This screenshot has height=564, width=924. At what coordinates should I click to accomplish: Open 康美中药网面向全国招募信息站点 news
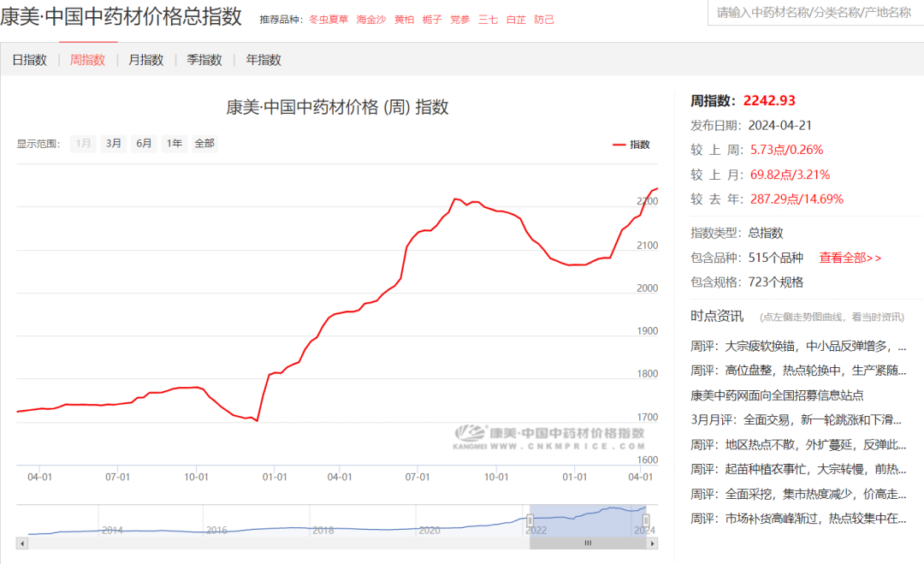[777, 395]
